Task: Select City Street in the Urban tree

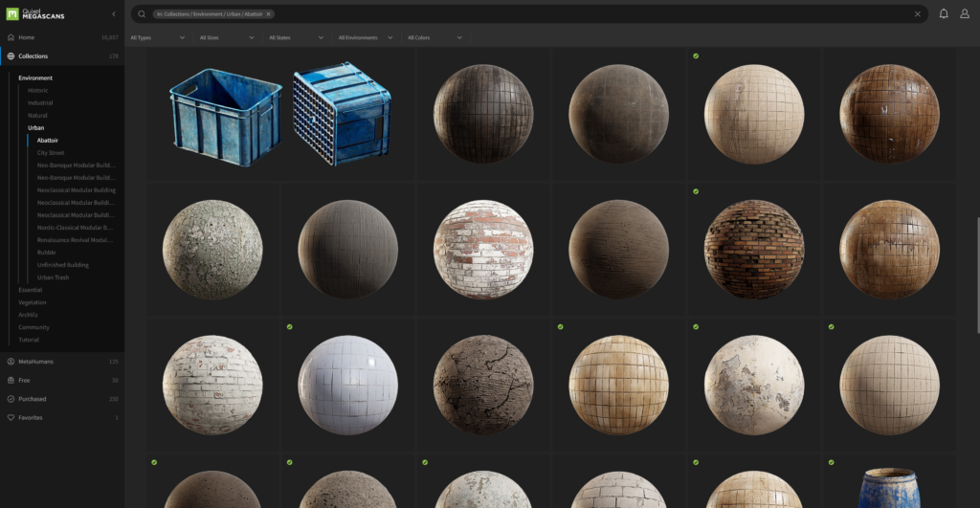Action: pyautogui.click(x=51, y=152)
